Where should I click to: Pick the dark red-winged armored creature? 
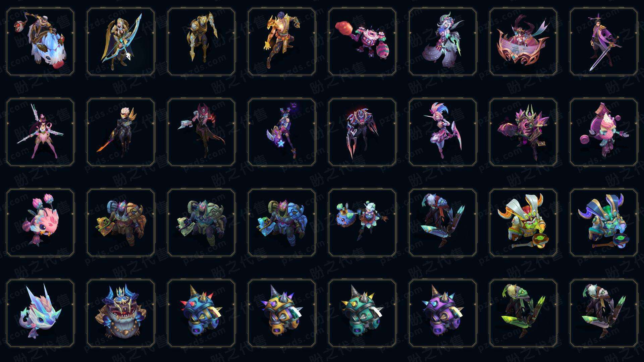click(362, 132)
